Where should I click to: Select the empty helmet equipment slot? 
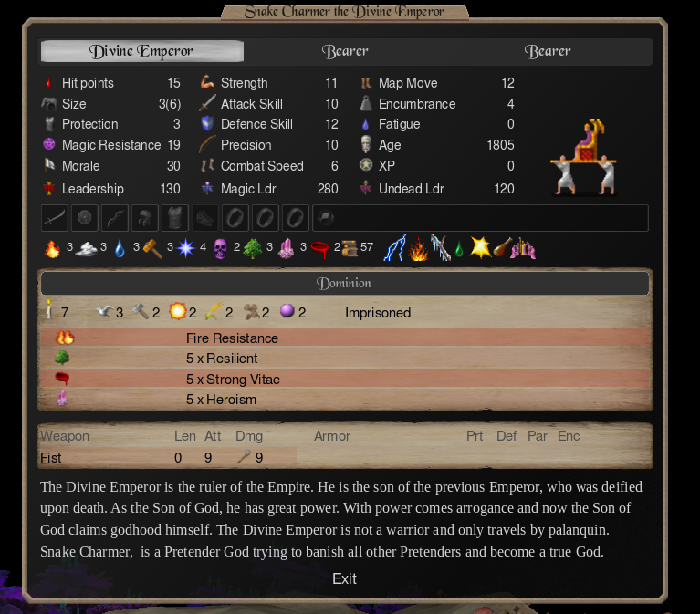(144, 218)
